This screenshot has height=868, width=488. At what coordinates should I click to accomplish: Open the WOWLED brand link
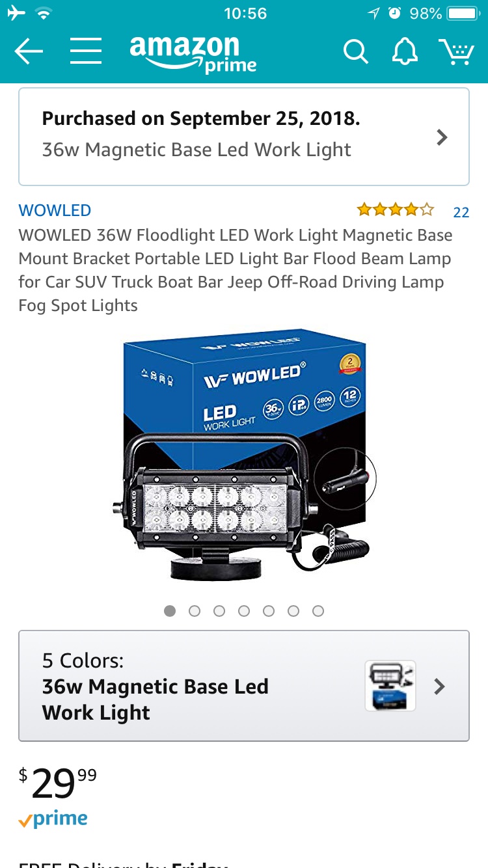[x=55, y=210]
